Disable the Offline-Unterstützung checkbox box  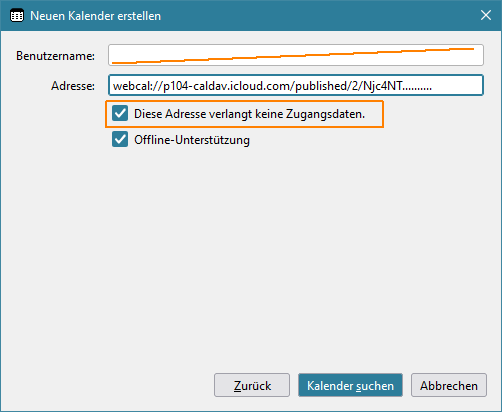point(120,139)
